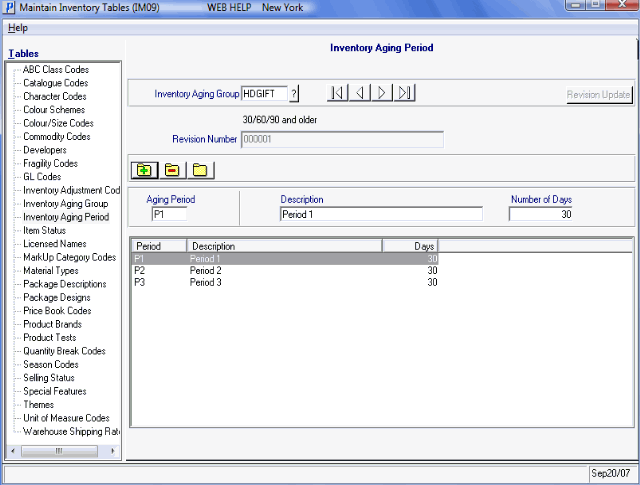Screen dimensions: 640x485
Task: Click into the Inventory Aging Group field
Action: (264, 93)
